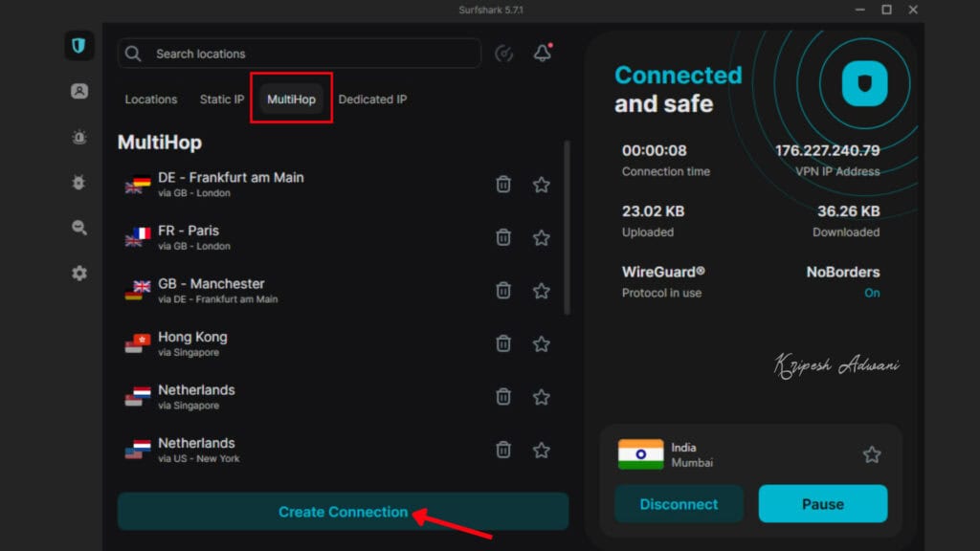Open the Surfshark VPN shield panel

pos(78,45)
